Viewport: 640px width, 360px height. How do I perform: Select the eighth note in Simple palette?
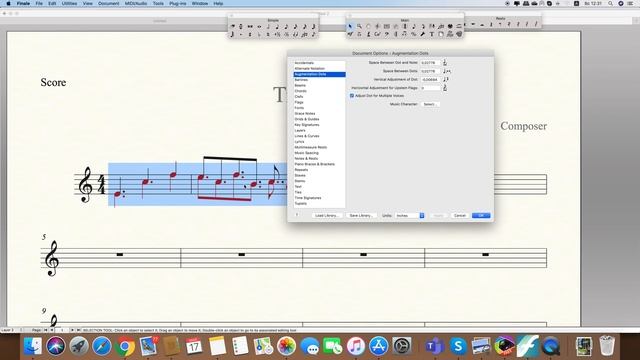point(286,26)
